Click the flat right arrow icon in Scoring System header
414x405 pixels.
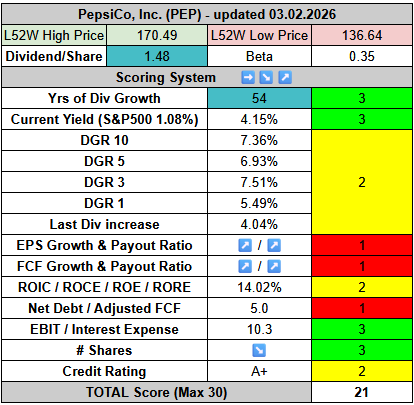click(x=248, y=78)
